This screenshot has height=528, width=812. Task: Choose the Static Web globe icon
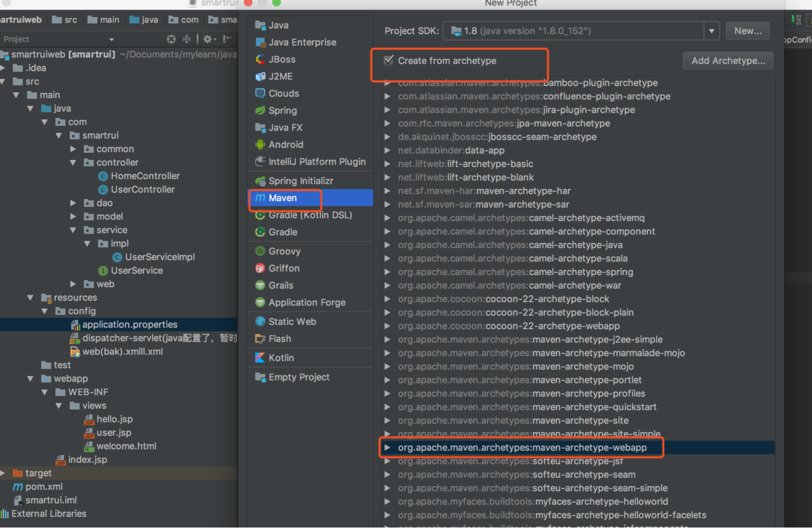(260, 321)
